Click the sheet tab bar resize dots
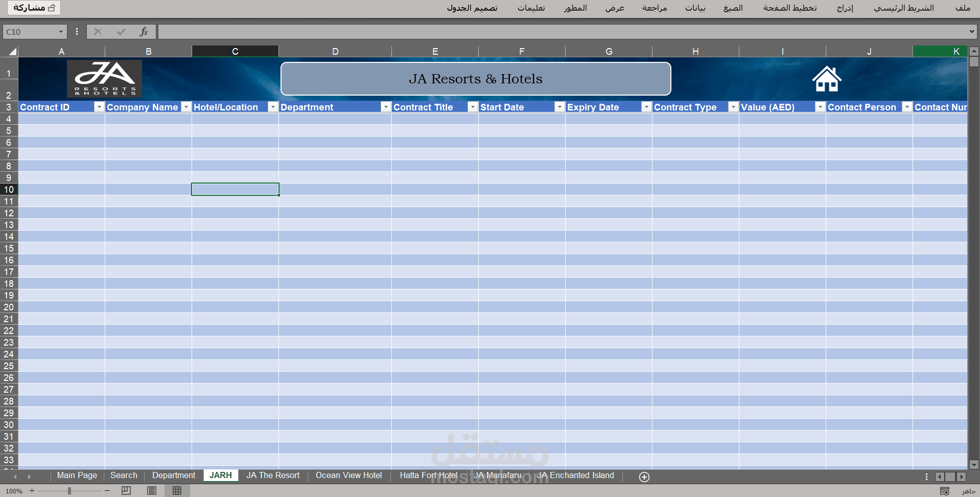 coord(926,477)
